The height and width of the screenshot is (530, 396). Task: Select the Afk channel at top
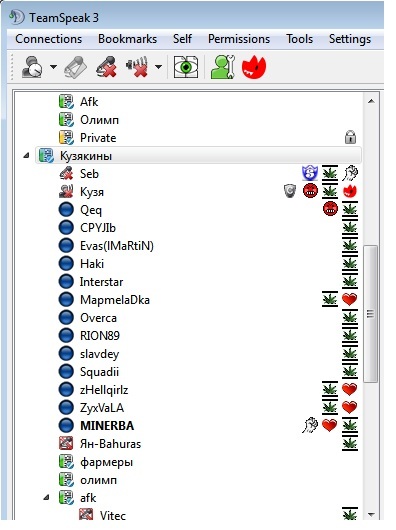89,101
